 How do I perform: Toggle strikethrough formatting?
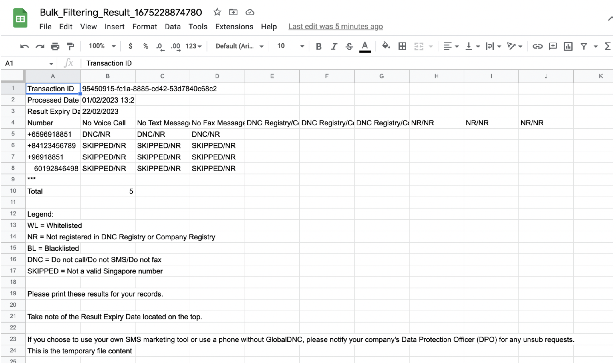coord(349,46)
